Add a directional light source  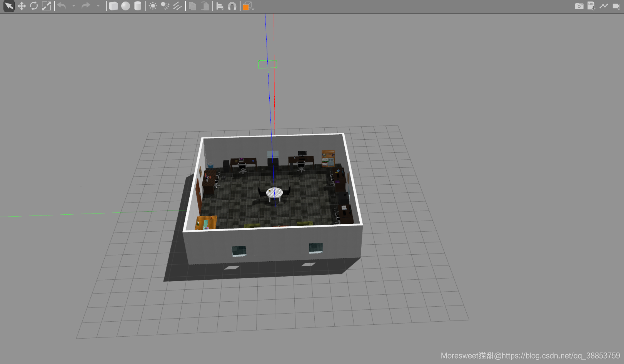tap(177, 6)
